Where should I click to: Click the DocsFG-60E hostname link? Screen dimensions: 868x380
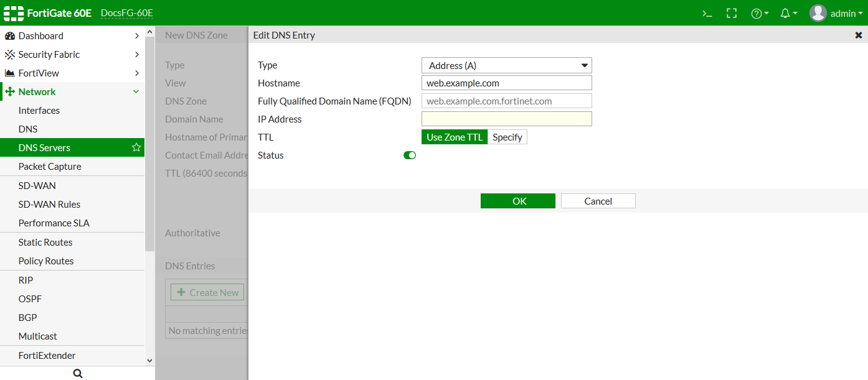click(x=127, y=13)
